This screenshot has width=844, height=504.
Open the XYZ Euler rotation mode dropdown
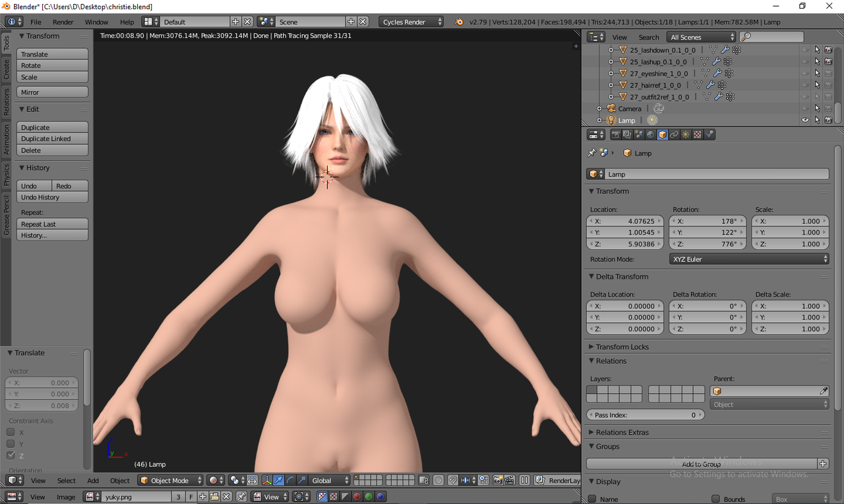click(749, 259)
